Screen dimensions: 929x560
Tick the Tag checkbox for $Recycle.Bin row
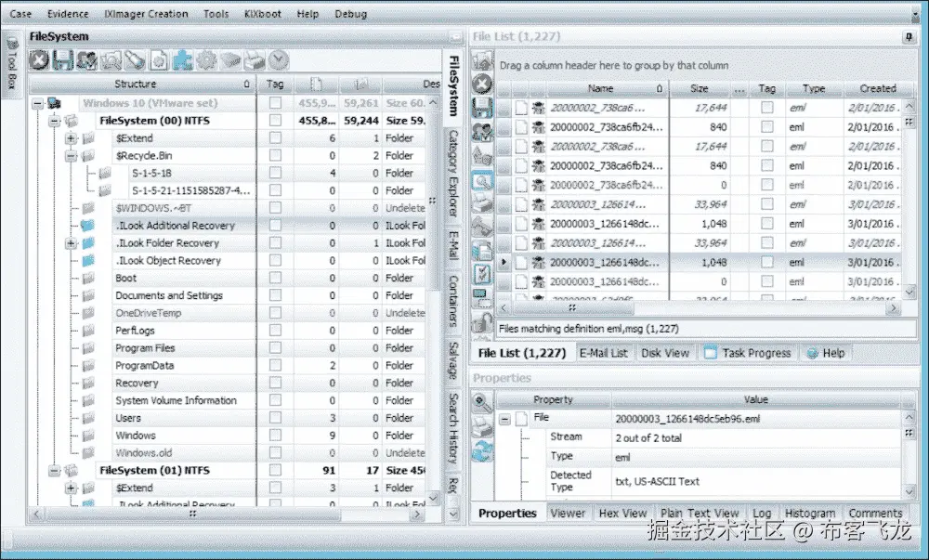275,155
